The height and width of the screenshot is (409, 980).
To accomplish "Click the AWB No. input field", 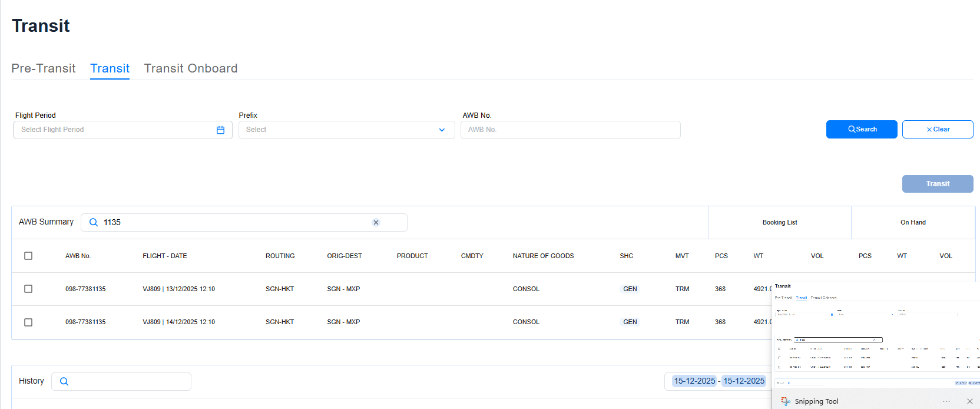I will click(x=570, y=130).
